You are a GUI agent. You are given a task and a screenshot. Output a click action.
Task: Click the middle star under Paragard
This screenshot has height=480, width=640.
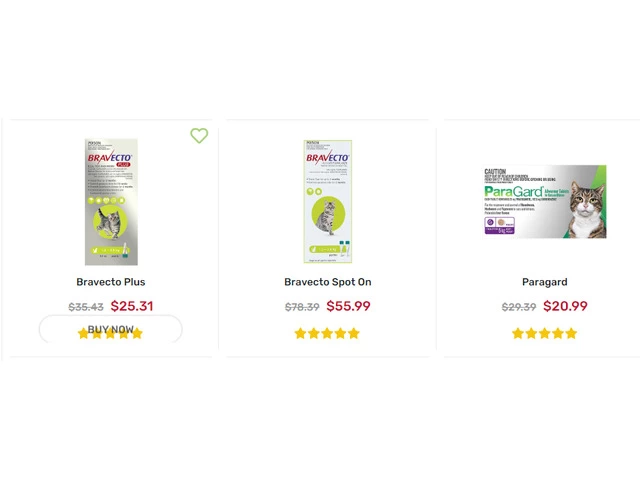tap(544, 333)
